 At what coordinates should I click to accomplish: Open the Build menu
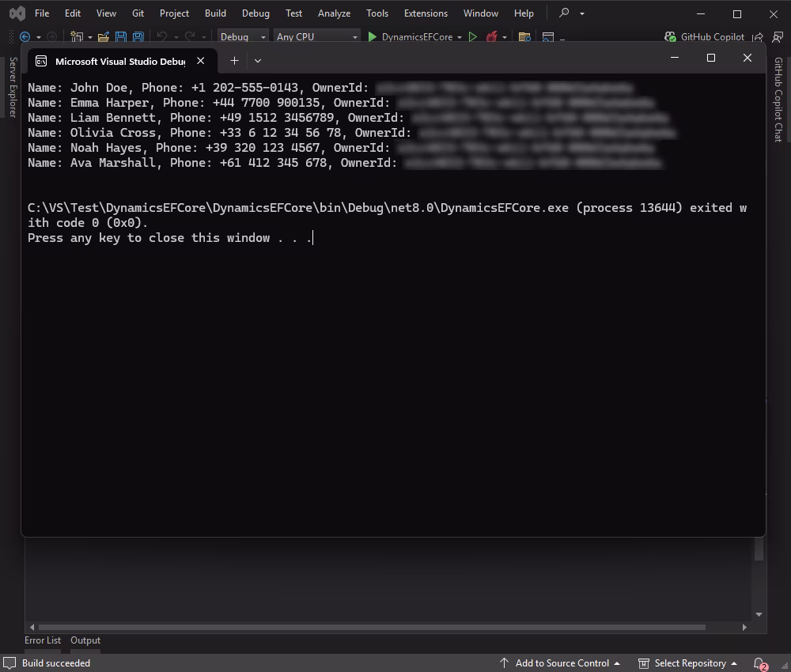tap(215, 13)
